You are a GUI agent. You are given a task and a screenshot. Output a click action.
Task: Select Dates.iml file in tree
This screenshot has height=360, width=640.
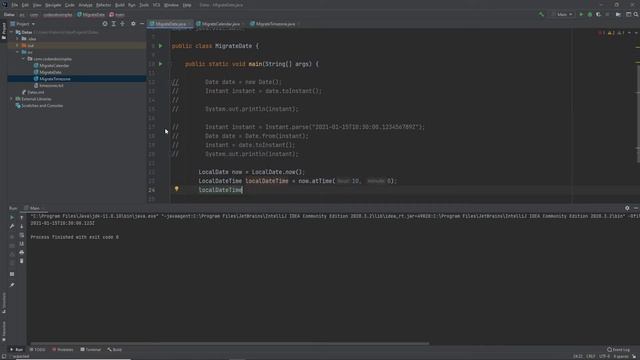(36, 92)
